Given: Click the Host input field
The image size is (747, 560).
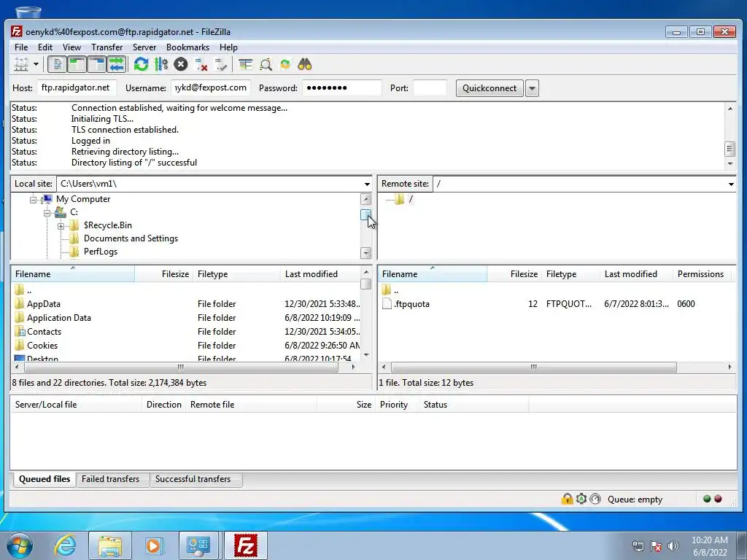Looking at the screenshot, I should (x=77, y=87).
